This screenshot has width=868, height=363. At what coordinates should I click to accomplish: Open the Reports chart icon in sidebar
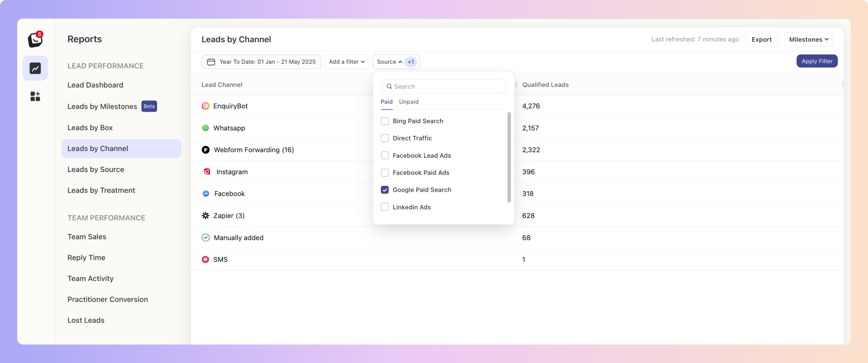(35, 68)
